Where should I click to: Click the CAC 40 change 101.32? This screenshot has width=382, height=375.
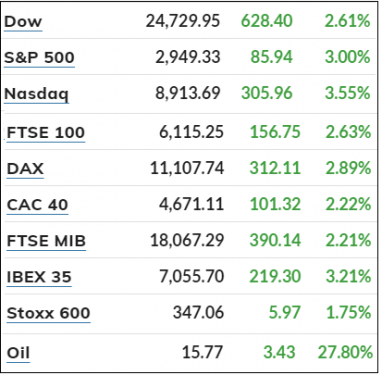275,204
